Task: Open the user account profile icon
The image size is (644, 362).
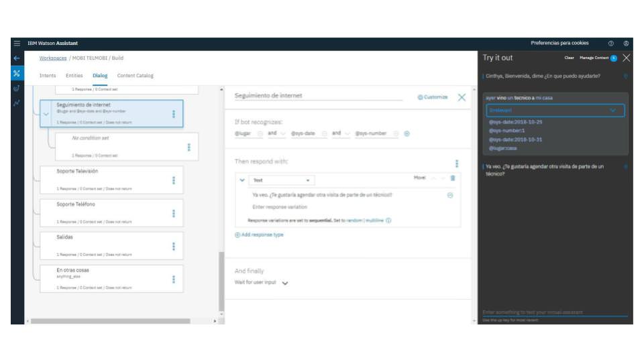Action: [x=626, y=43]
